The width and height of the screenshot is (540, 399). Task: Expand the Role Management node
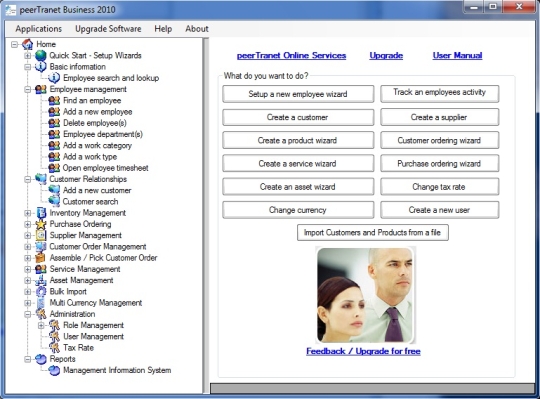41,325
